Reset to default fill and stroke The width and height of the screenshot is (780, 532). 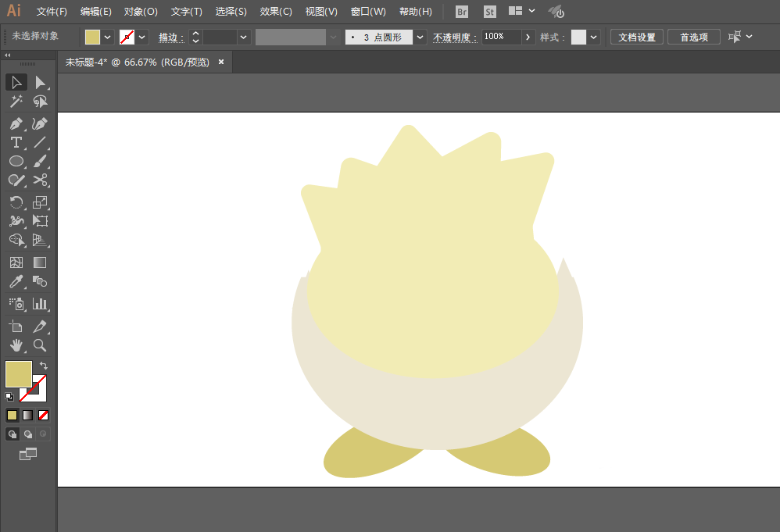coord(9,396)
